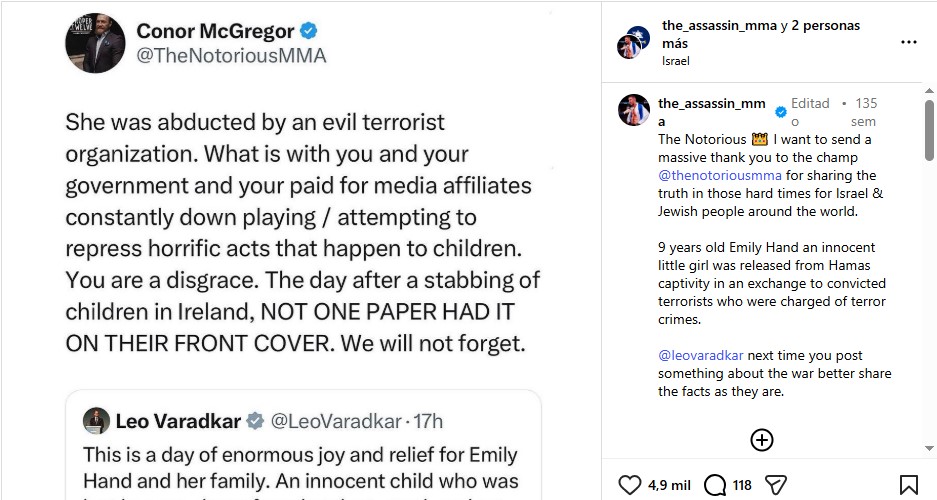Click the blue verified badge next to the_assassin_mma
The height and width of the screenshot is (500, 937).
(x=780, y=112)
